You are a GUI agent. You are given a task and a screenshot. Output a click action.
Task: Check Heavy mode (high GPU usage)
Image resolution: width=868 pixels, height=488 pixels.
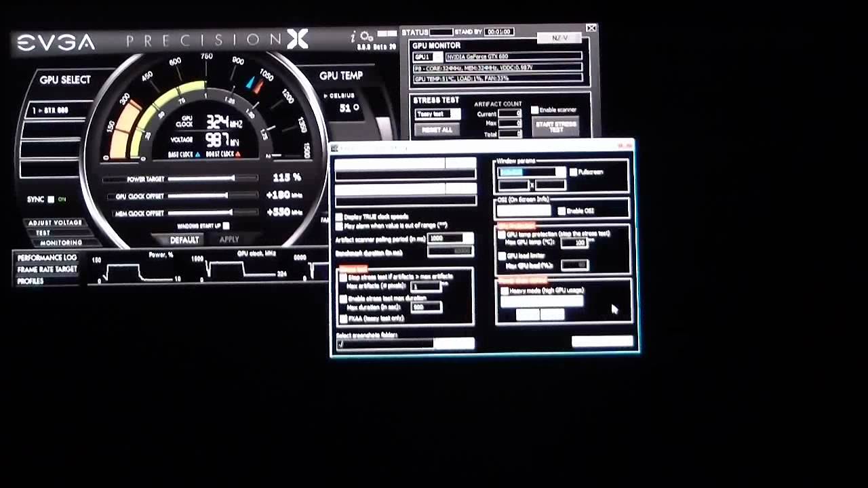(x=504, y=291)
